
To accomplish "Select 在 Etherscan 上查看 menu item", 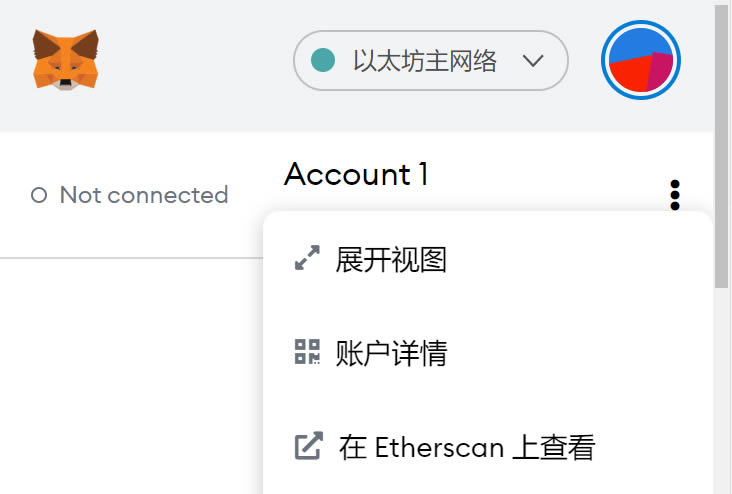I will (x=467, y=446).
